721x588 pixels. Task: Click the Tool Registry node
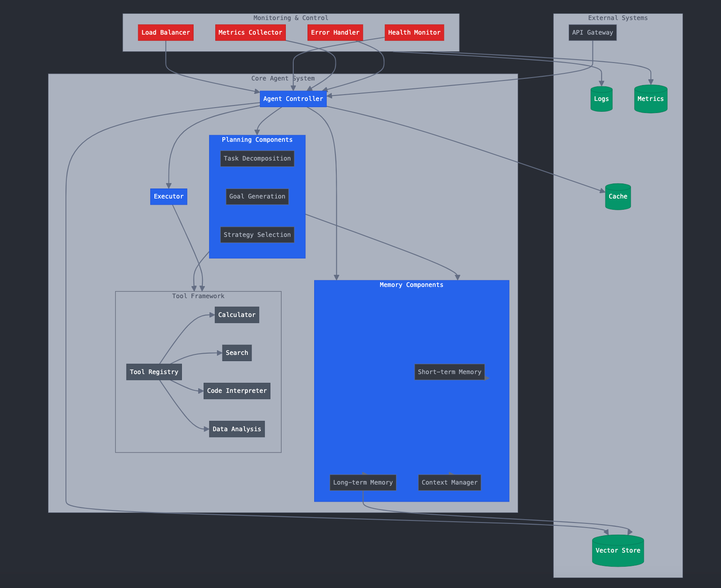point(154,372)
